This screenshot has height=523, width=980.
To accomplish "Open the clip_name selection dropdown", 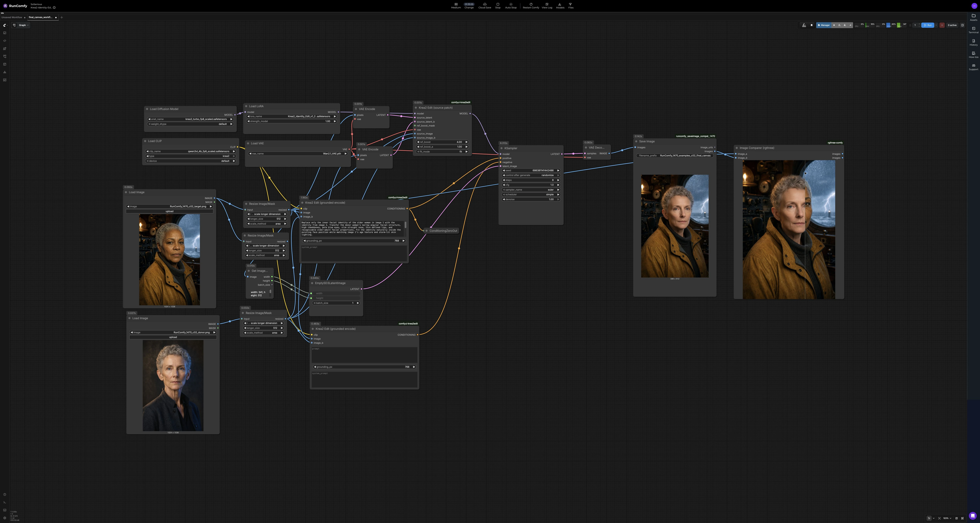I will (191, 151).
